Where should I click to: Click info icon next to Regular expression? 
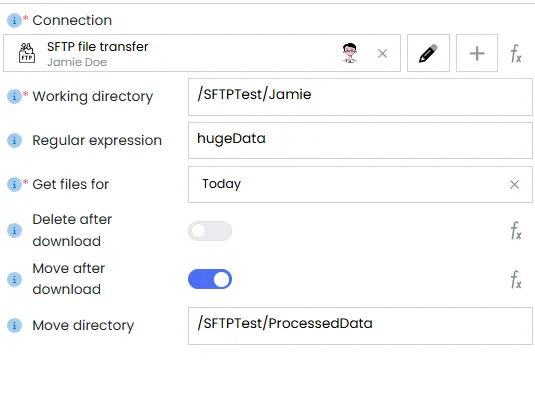[14, 140]
